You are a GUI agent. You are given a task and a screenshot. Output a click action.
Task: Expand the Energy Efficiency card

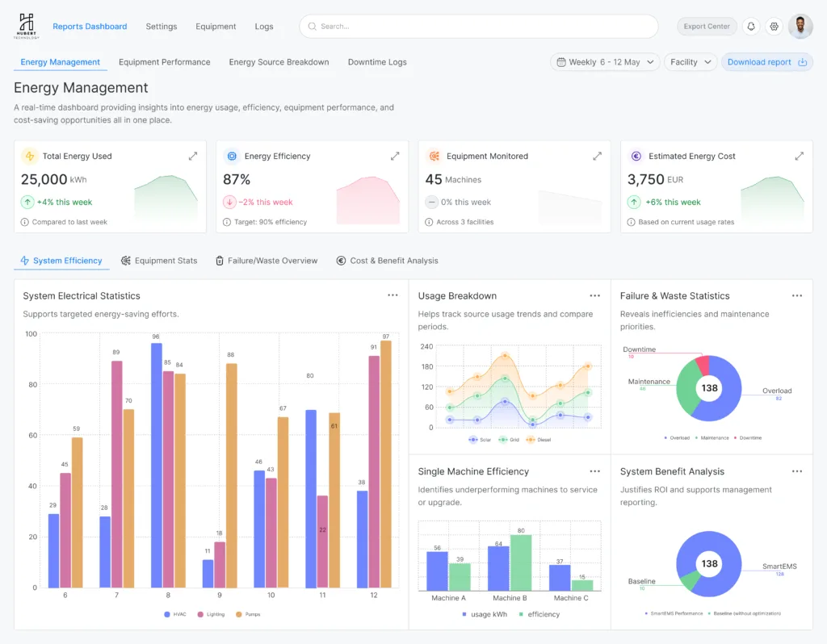pos(395,156)
